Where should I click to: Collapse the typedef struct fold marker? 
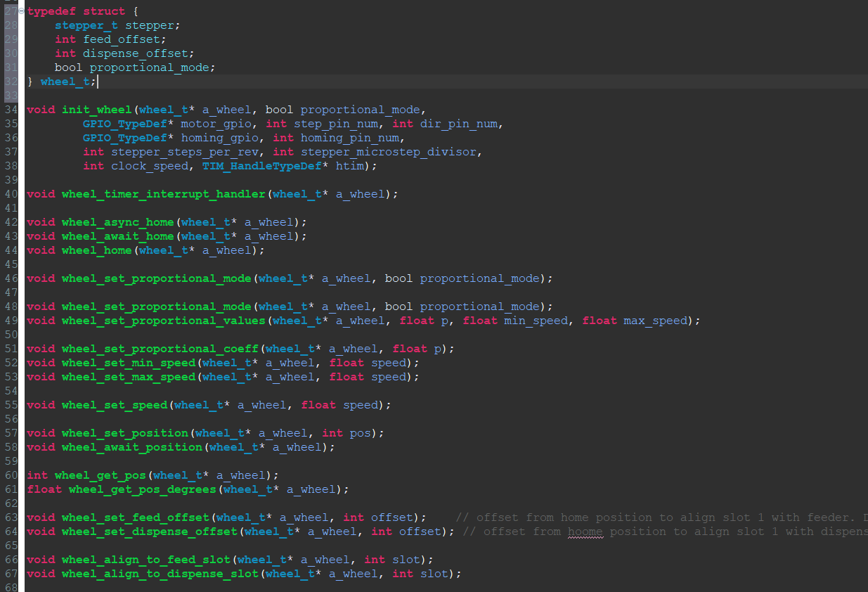point(21,11)
